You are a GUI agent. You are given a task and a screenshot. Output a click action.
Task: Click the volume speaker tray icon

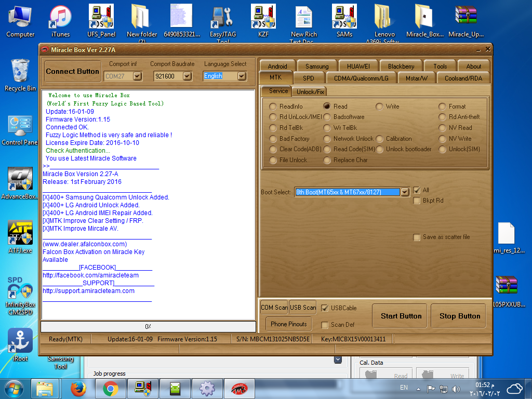click(456, 389)
